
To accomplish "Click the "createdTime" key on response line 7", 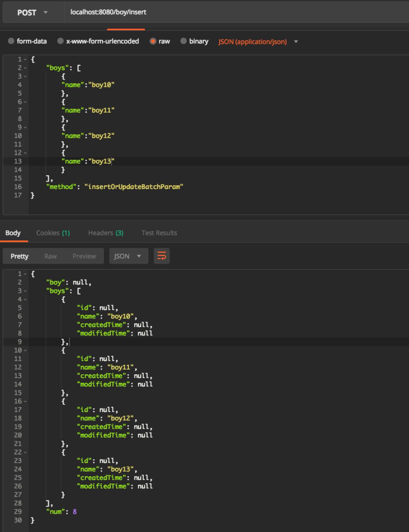I will [101, 325].
